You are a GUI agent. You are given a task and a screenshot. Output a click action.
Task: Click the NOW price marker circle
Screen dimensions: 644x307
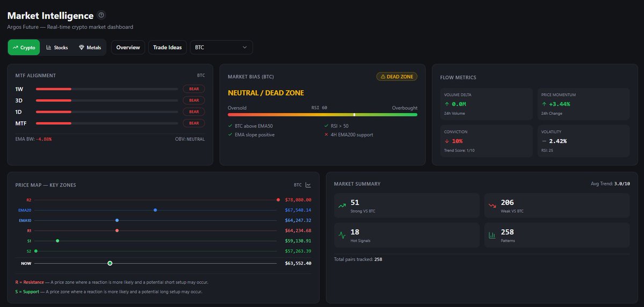click(x=110, y=263)
